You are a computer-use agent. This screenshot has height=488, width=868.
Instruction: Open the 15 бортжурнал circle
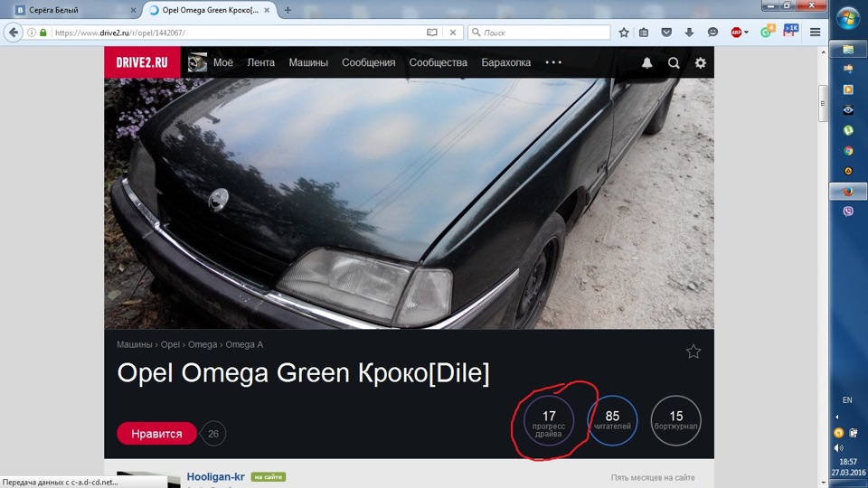click(x=676, y=420)
